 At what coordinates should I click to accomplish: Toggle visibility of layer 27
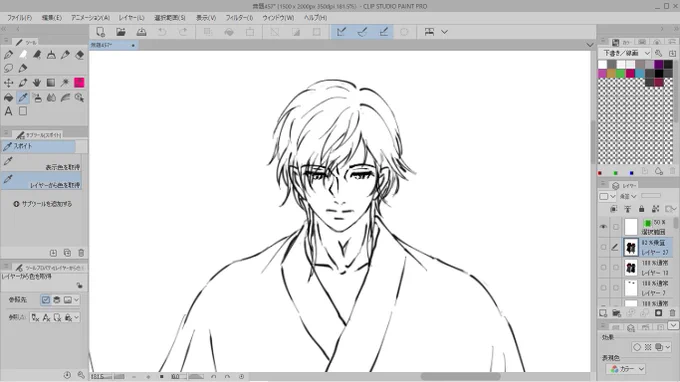[x=603, y=247]
